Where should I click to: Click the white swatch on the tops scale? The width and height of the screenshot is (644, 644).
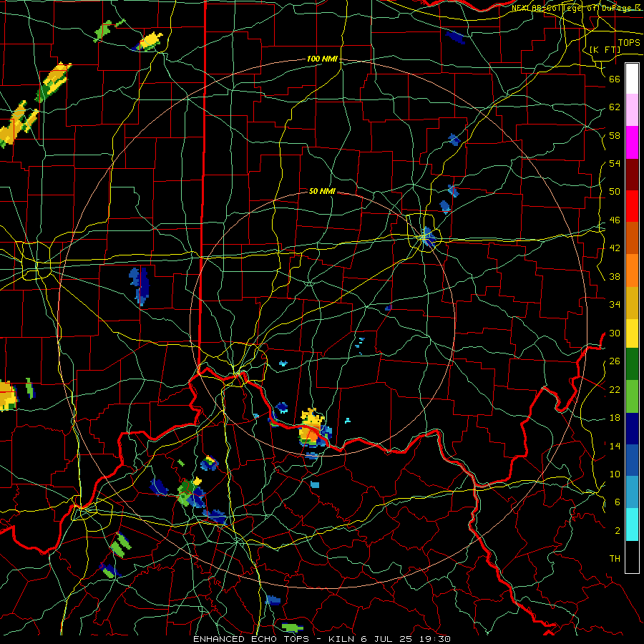pos(632,79)
